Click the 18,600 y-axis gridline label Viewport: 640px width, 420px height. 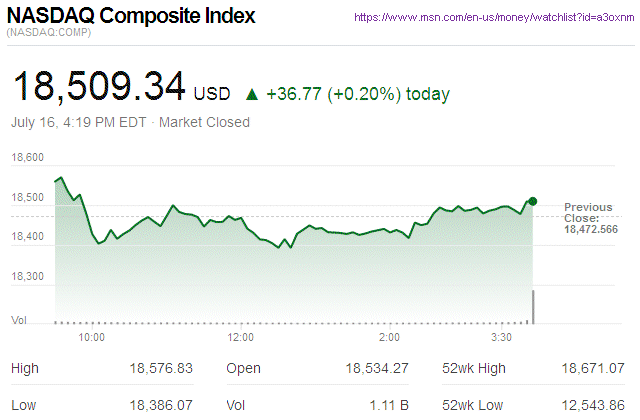(x=28, y=158)
